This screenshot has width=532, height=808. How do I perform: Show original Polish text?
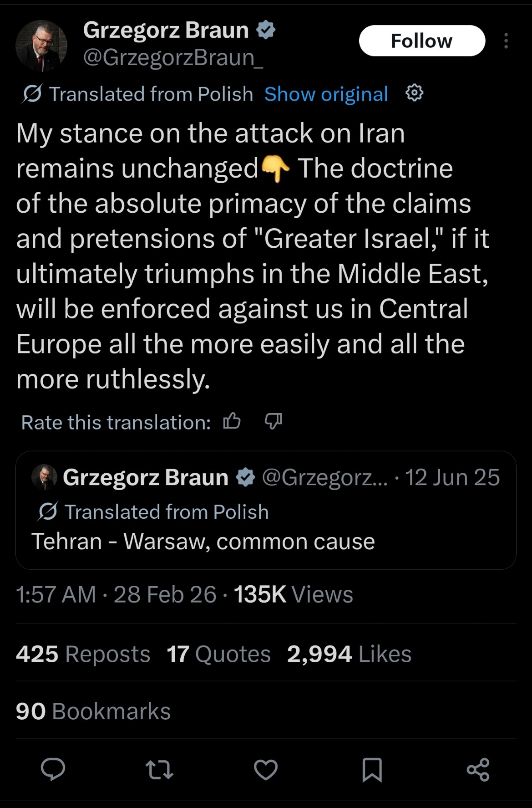[326, 94]
